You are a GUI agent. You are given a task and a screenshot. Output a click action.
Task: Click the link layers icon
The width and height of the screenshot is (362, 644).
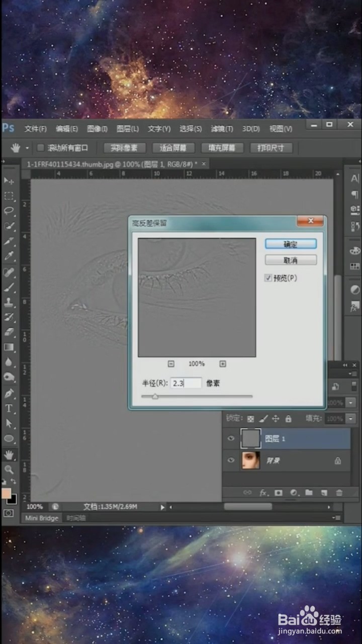[x=247, y=493]
